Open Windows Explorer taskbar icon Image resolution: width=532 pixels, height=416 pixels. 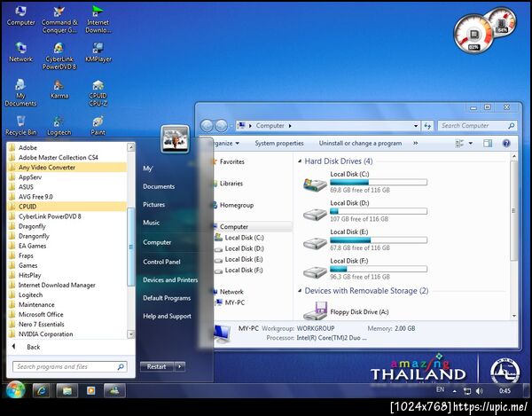[x=66, y=390]
